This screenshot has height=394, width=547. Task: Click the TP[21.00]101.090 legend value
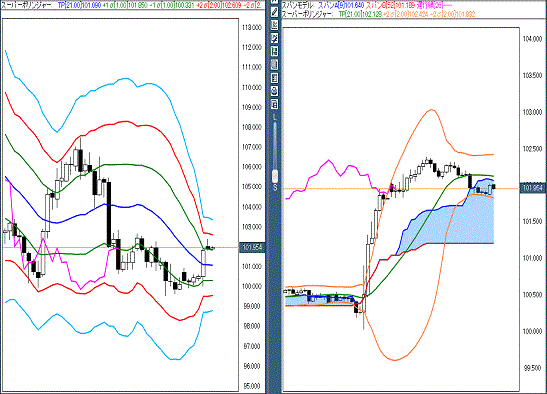(80, 5)
